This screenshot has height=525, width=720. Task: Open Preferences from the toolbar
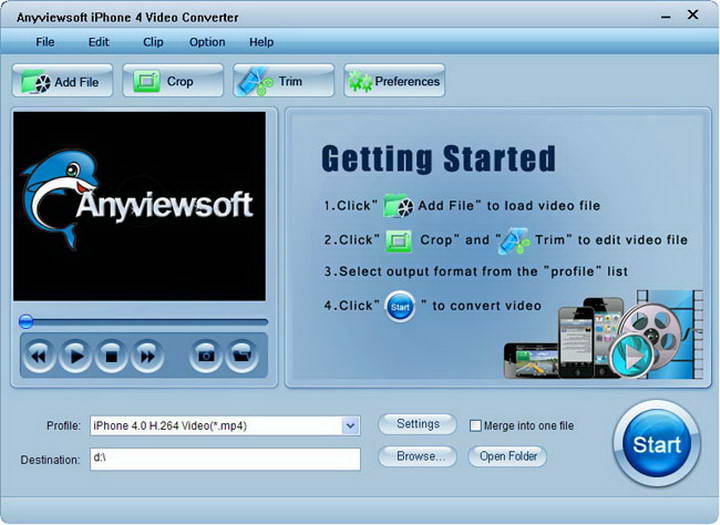click(x=394, y=81)
